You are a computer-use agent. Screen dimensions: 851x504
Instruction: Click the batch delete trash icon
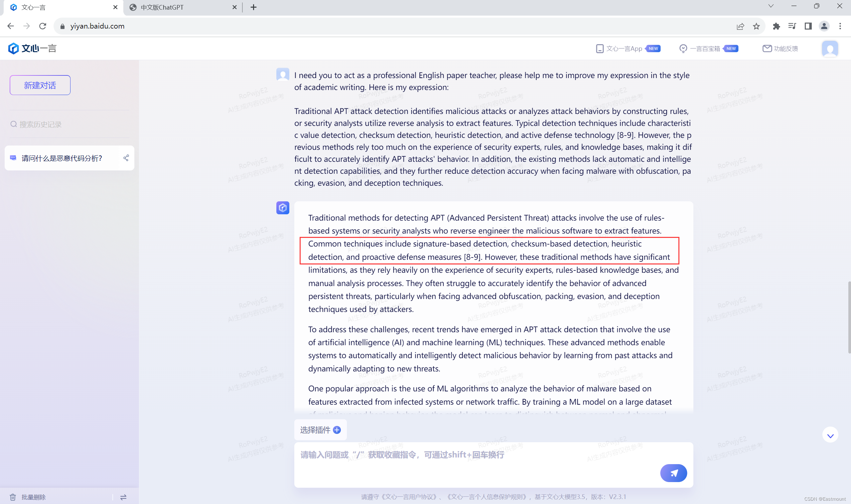click(13, 497)
